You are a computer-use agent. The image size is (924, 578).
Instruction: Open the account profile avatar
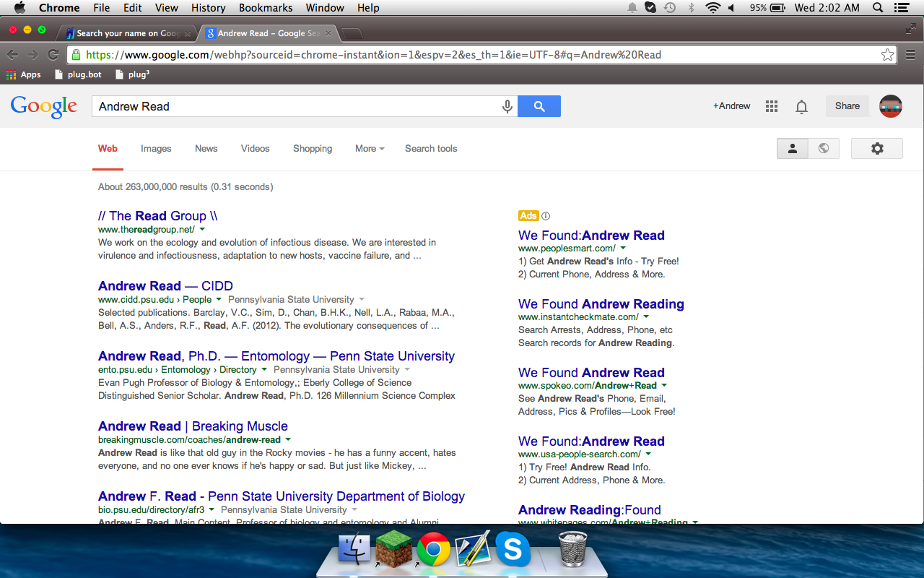click(x=891, y=106)
